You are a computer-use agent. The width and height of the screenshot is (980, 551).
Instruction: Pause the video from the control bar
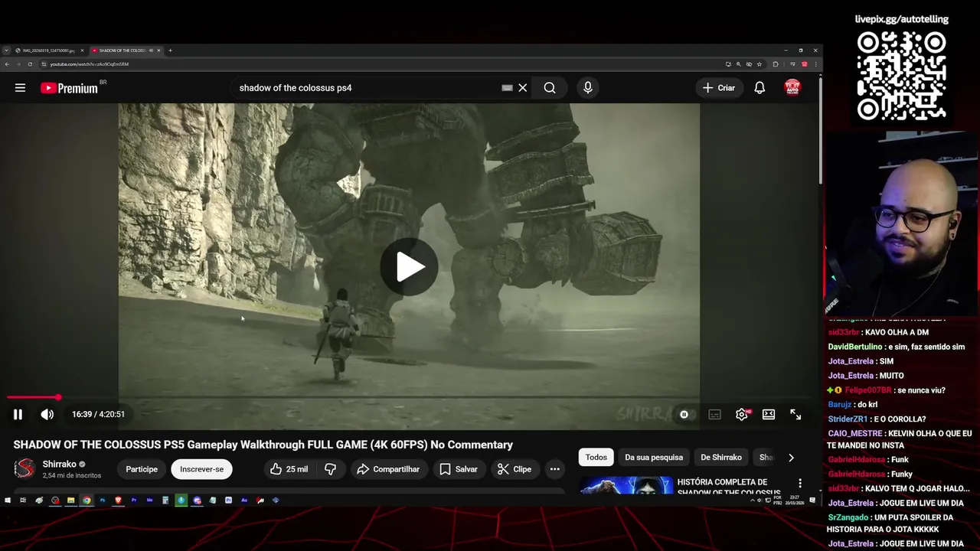[18, 415]
